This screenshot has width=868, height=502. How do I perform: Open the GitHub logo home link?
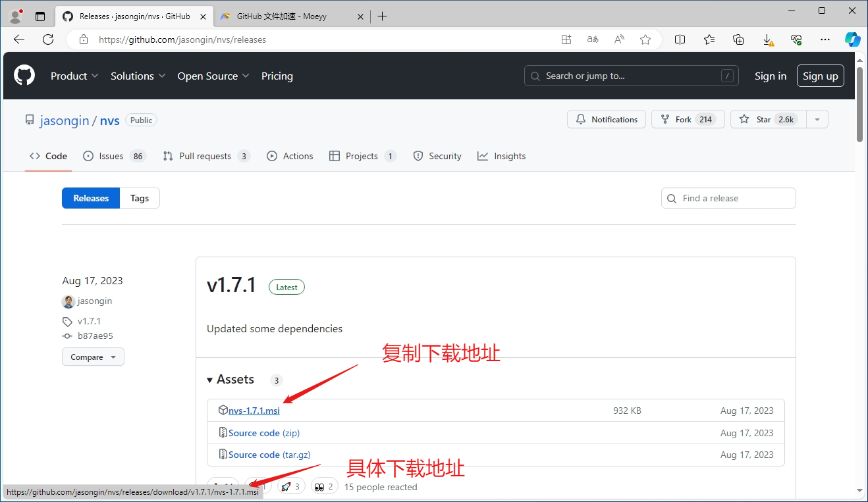(x=24, y=76)
